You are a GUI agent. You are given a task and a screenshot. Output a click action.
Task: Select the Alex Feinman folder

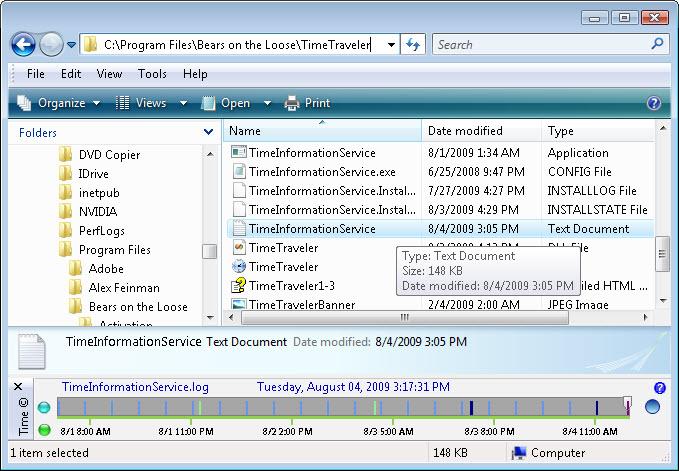pos(114,288)
